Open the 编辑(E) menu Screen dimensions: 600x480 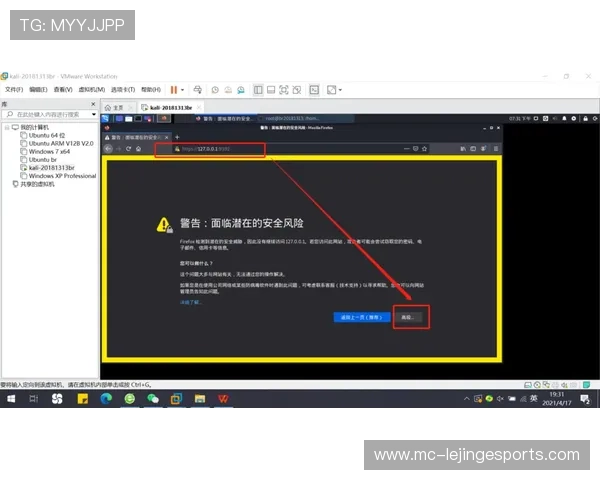pos(38,90)
